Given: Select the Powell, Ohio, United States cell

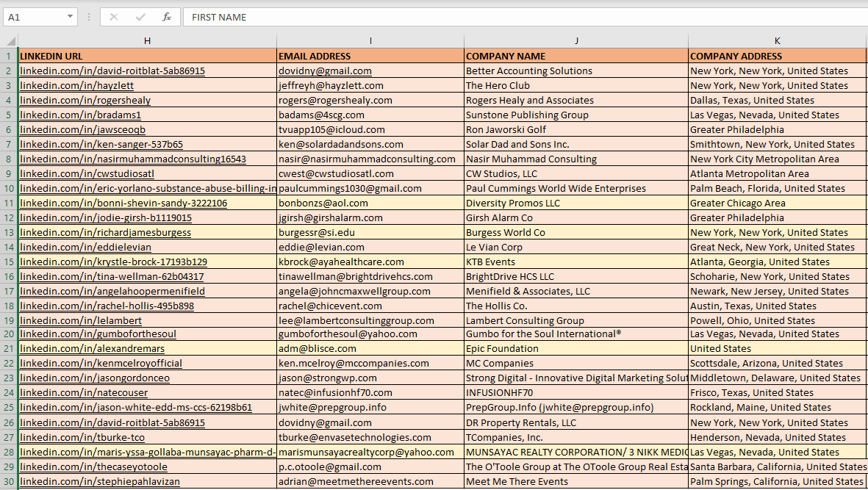Looking at the screenshot, I should (777, 321).
